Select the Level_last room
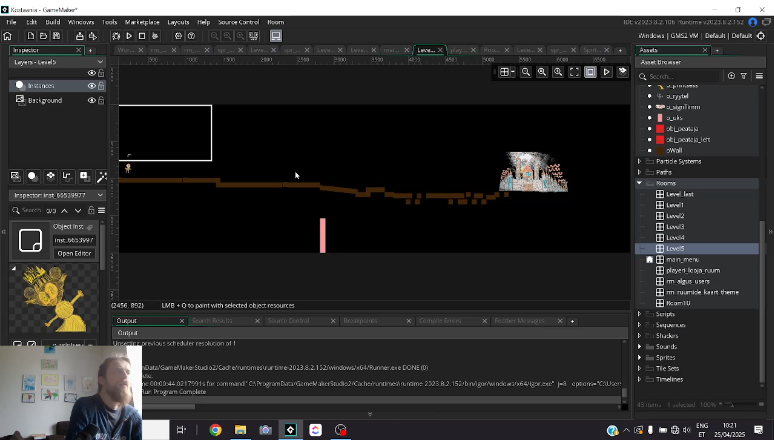Image resolution: width=774 pixels, height=440 pixels. tap(680, 194)
